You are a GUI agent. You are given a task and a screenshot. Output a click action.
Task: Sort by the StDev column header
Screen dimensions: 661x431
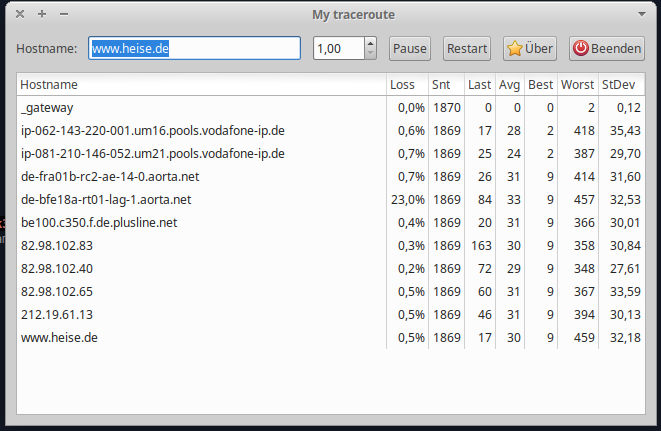(x=619, y=85)
